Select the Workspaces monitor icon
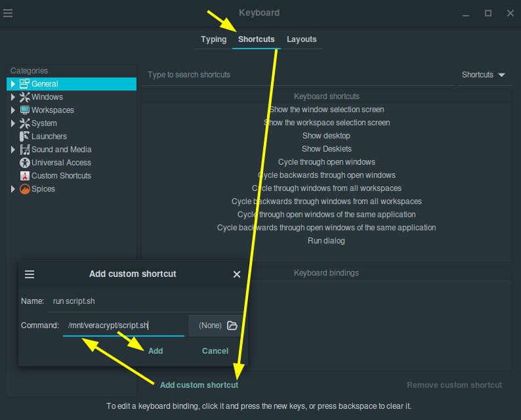The image size is (521, 420). (x=24, y=110)
